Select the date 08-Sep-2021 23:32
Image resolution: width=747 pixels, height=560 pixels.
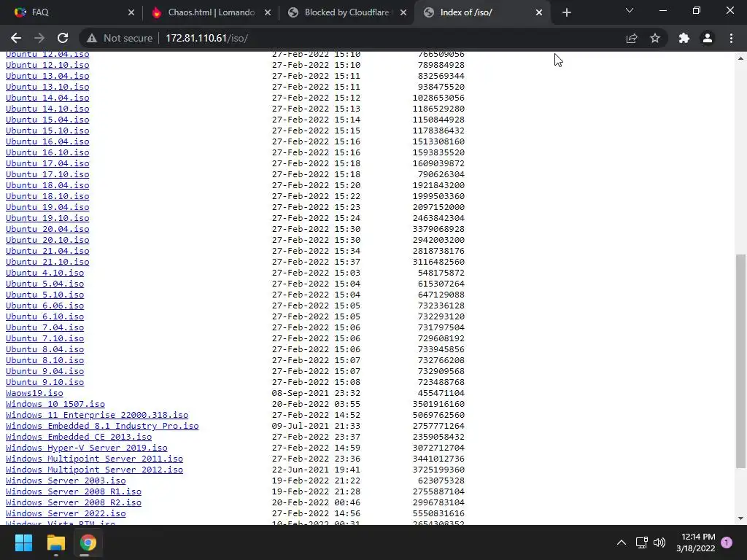[x=316, y=393]
